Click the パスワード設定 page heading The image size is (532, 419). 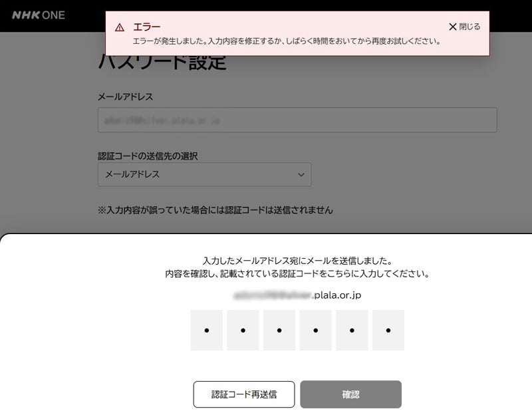(x=162, y=64)
